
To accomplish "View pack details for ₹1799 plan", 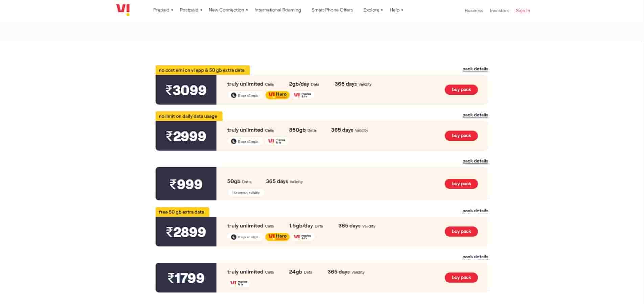I will click(x=475, y=257).
